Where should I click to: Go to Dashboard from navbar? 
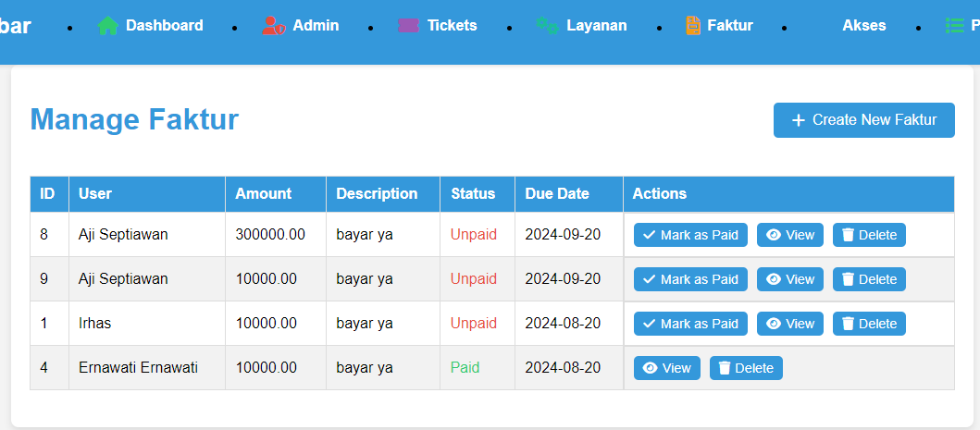click(164, 26)
